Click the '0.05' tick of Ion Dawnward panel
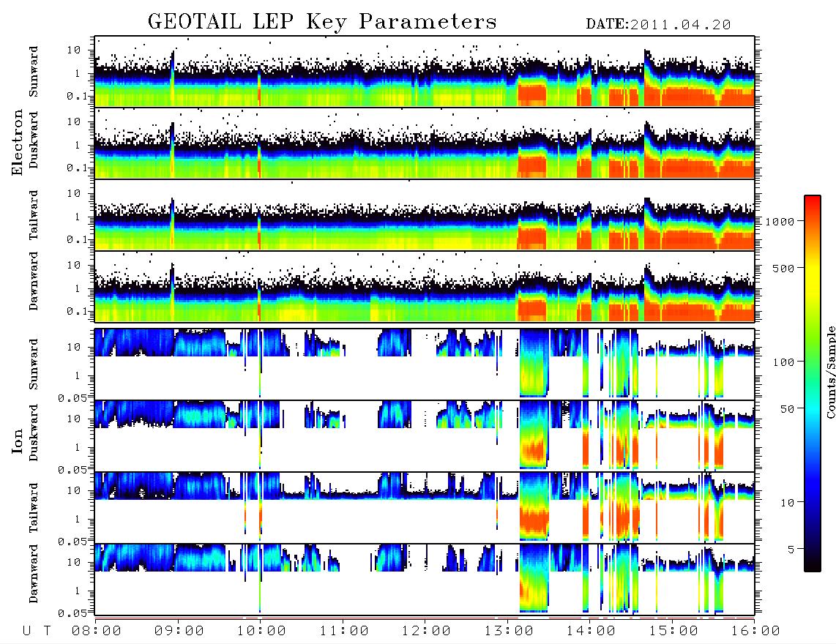 tap(72, 613)
